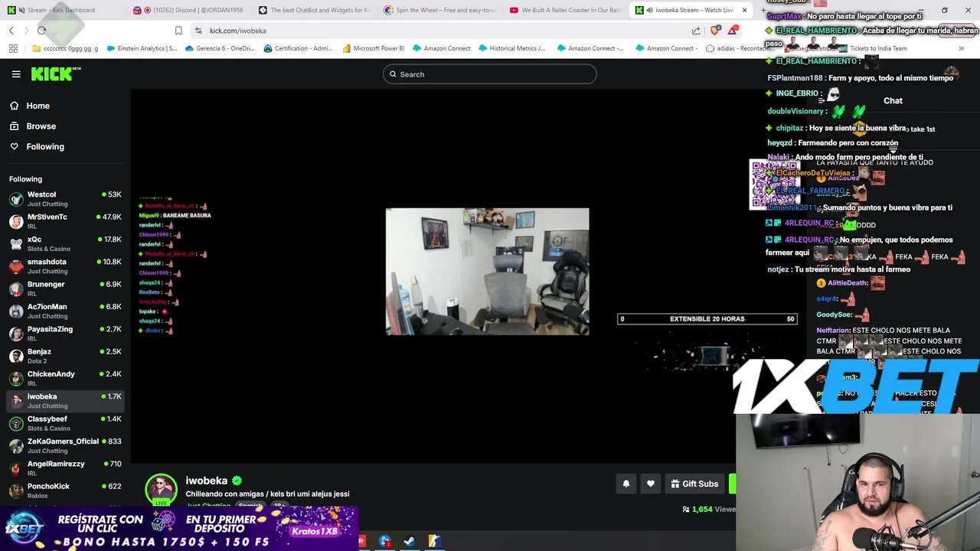Open ChickenAndy's IRL channel
This screenshot has width=980, height=551.
point(65,379)
